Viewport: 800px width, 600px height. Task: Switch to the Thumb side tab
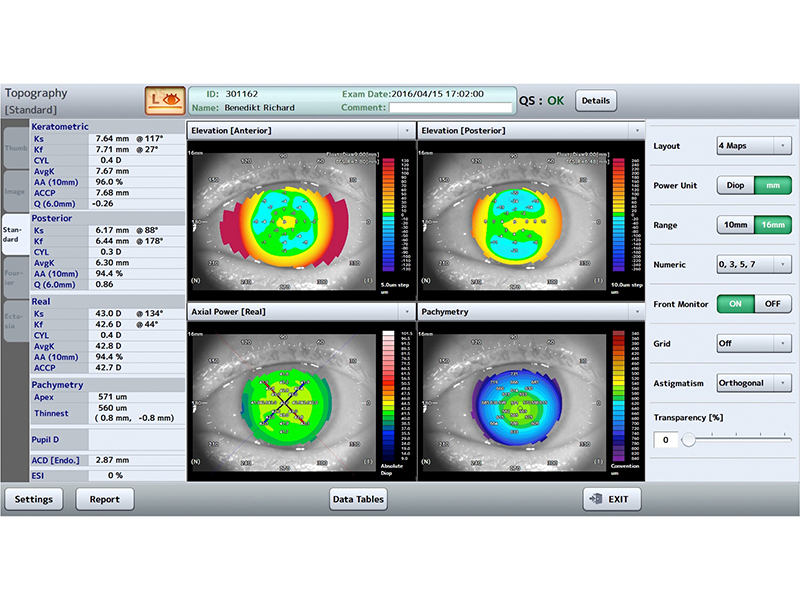pos(16,149)
